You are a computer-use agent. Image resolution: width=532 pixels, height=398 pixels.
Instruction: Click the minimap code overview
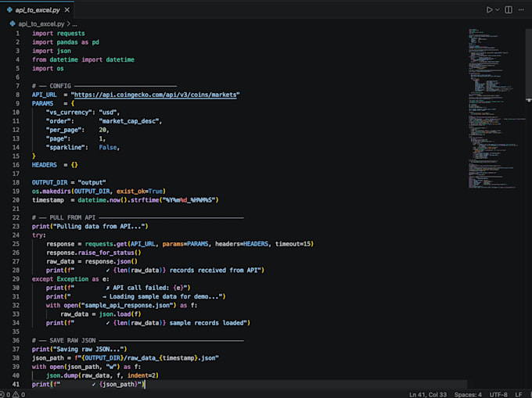pyautogui.click(x=495, y=109)
